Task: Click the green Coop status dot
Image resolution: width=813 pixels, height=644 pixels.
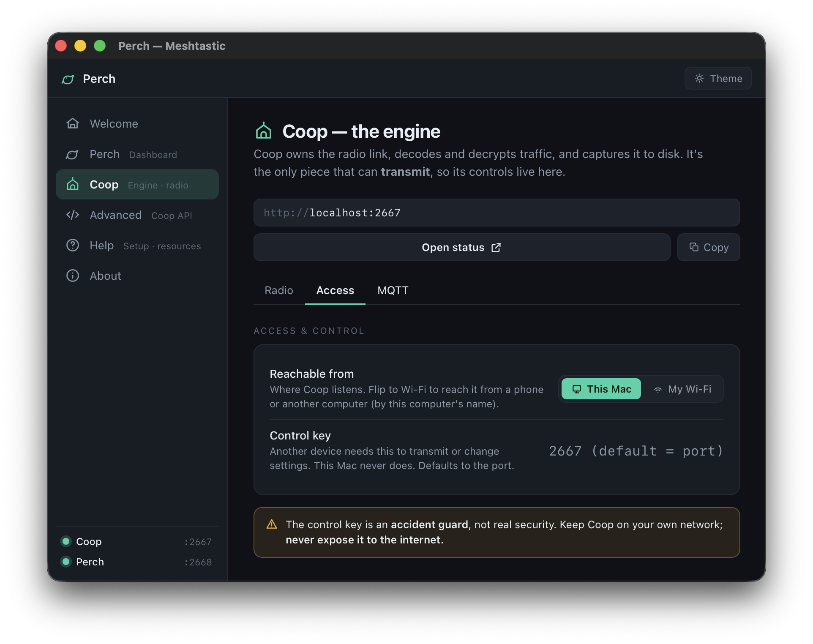Action: [66, 541]
